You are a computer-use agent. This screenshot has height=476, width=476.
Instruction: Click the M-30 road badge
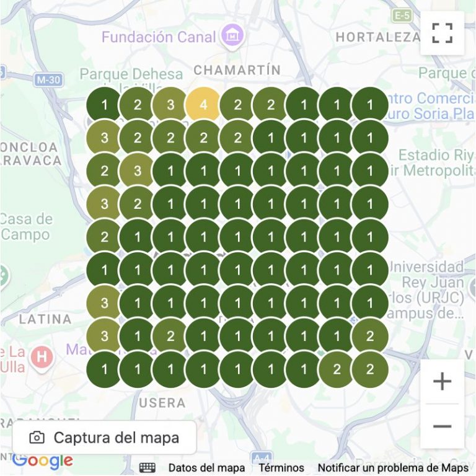pos(48,80)
